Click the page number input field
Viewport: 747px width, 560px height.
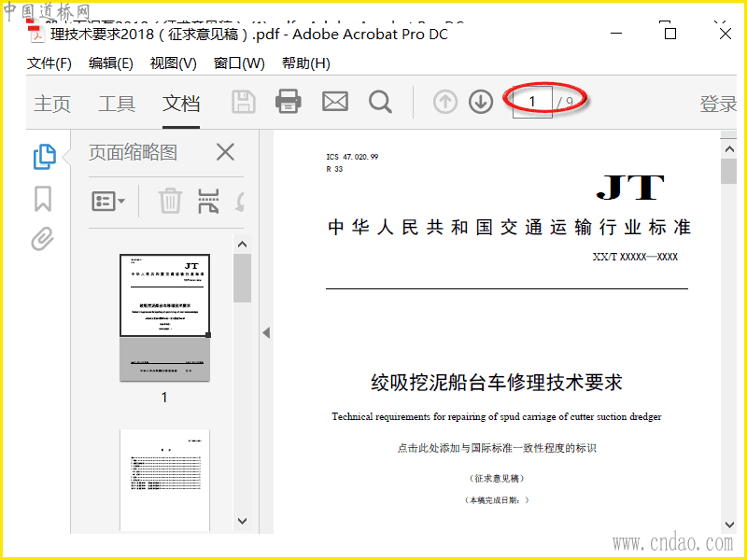coord(532,102)
